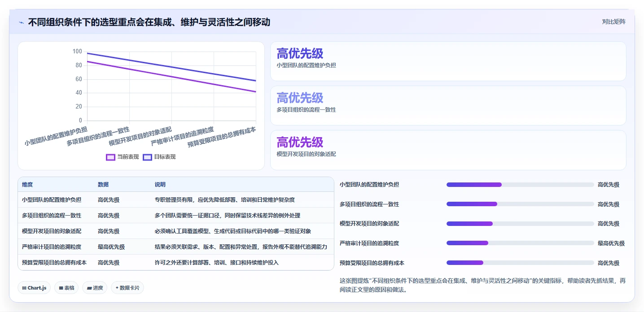Click the 表格 chip
The height and width of the screenshot is (312, 644).
(x=66, y=288)
